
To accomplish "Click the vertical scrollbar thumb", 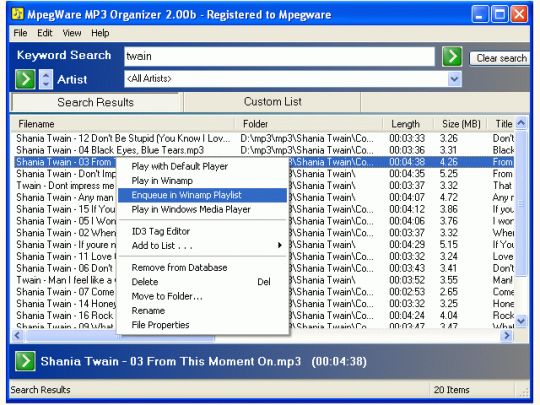I will click(x=521, y=203).
